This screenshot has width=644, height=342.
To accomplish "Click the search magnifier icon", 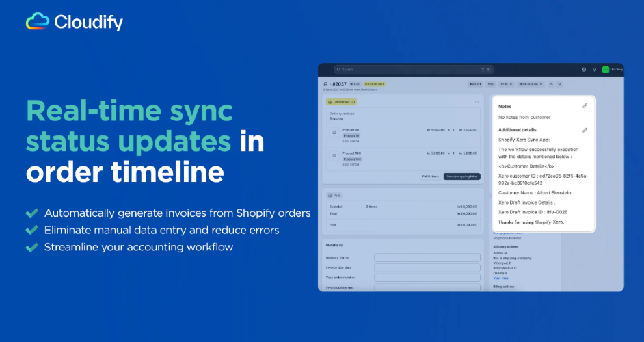I will pyautogui.click(x=339, y=70).
